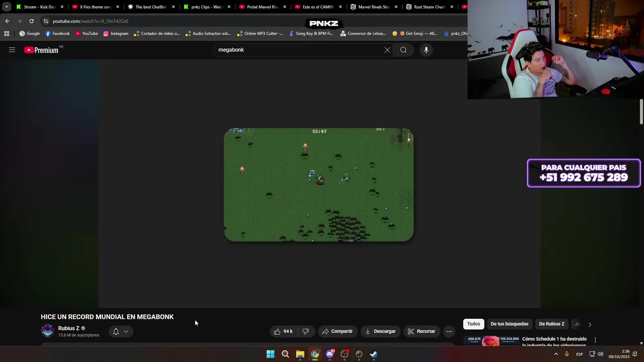Screen dimensions: 644x362
Task: Switch ESP keyboard language indicator
Action: [x=580, y=354]
